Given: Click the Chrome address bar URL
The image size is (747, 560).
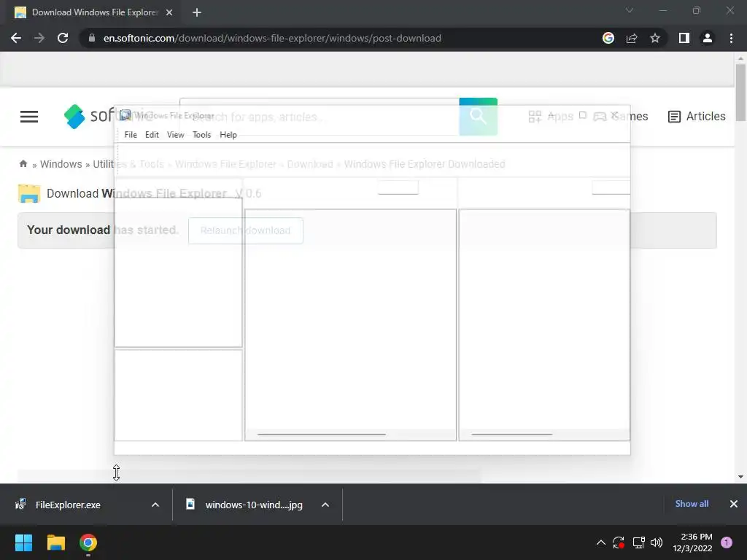Looking at the screenshot, I should 272,38.
